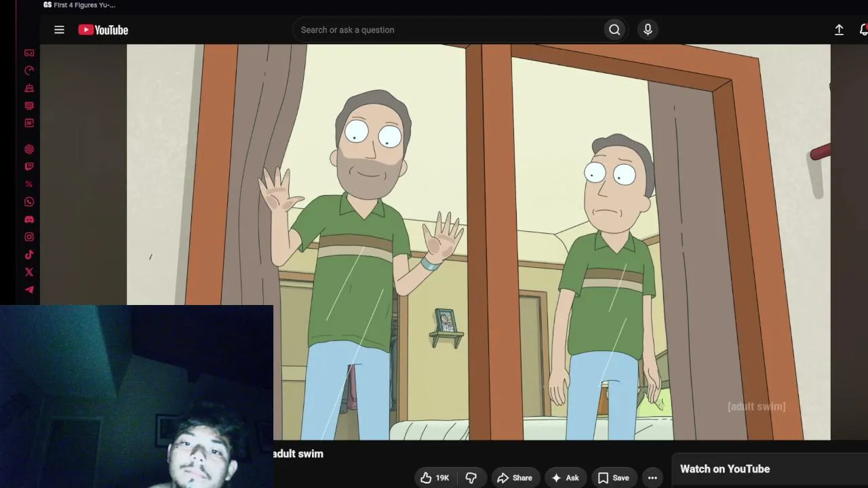Image resolution: width=868 pixels, height=488 pixels.
Task: Click the search magnifier button
Action: click(x=614, y=30)
